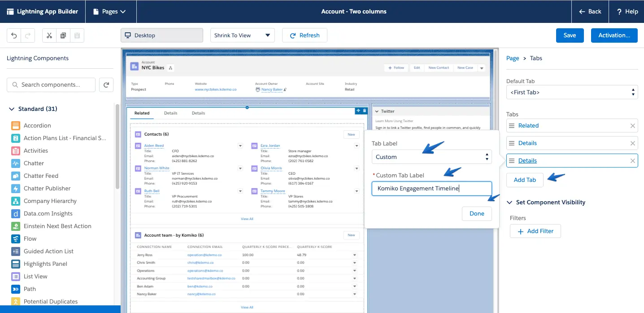The height and width of the screenshot is (313, 644).
Task: Click the Undo arrow icon
Action: [14, 35]
